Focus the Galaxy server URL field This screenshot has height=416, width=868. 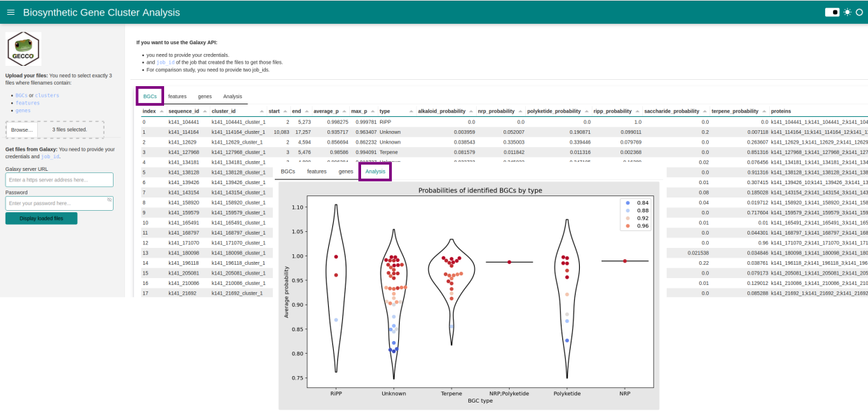pos(59,180)
